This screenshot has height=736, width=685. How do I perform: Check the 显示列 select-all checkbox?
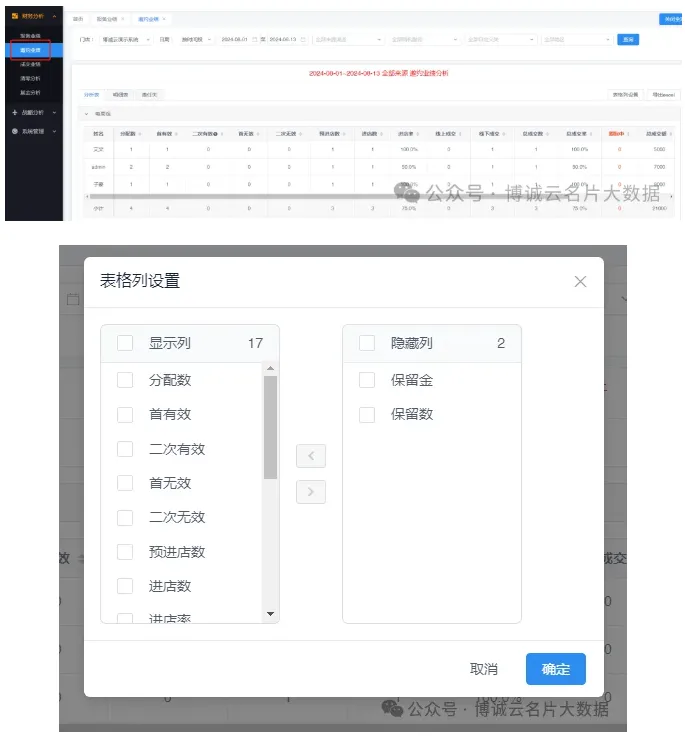click(x=125, y=343)
